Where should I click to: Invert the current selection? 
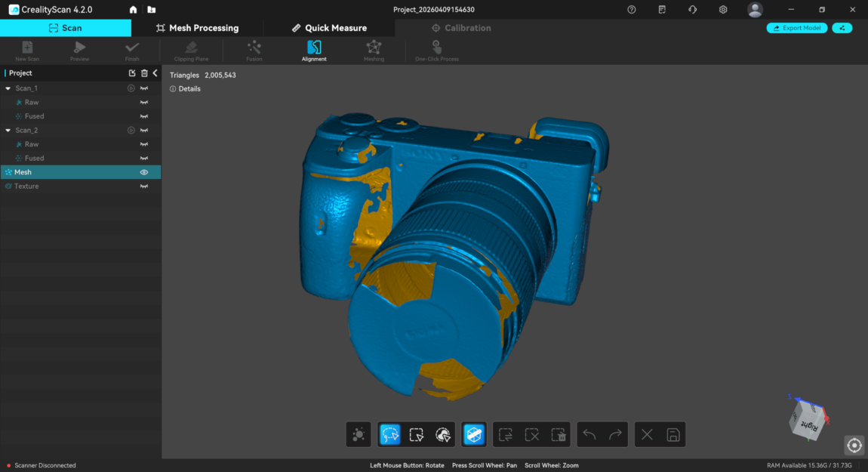(x=506, y=434)
